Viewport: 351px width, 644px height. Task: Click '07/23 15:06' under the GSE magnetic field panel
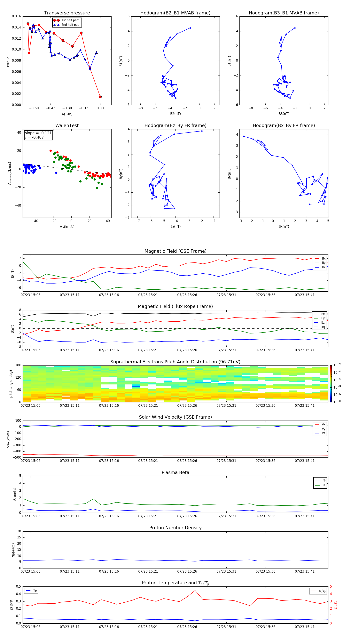pos(30,295)
